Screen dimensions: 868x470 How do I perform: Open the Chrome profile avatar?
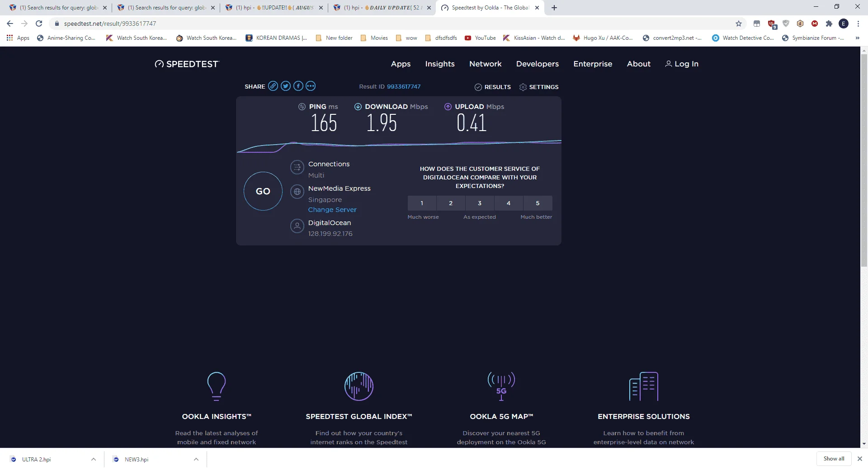coord(844,23)
